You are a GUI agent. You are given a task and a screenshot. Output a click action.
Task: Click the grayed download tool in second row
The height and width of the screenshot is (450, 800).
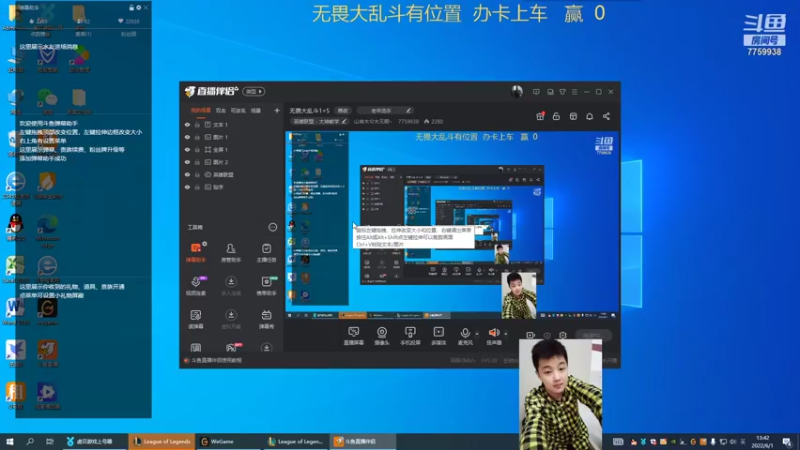(231, 285)
